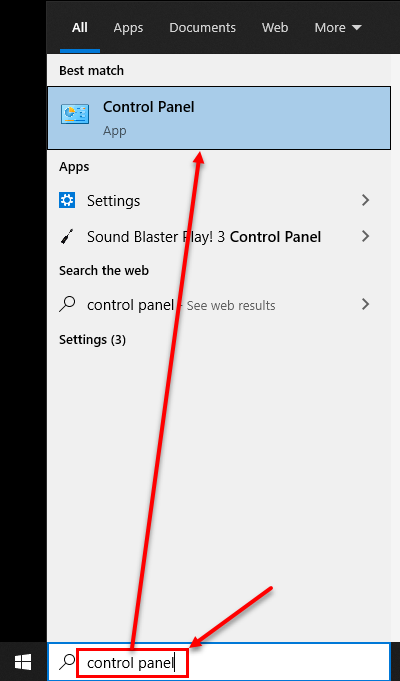Click the Sound Blaster screwdriver icon

pos(67,237)
